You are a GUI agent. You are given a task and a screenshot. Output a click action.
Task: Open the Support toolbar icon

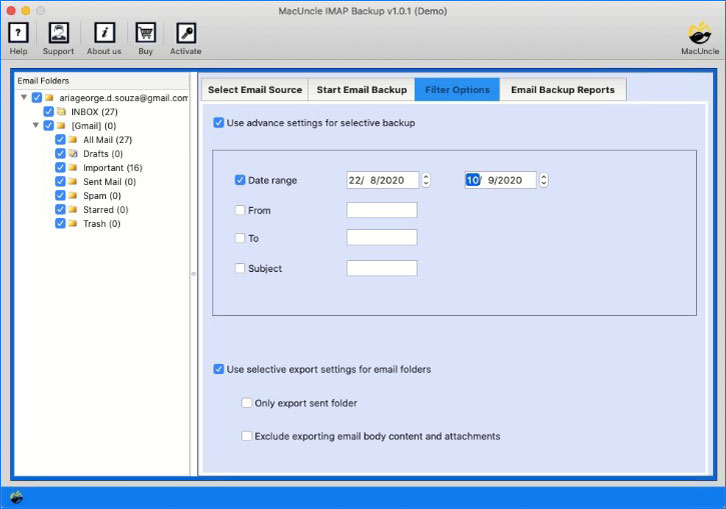point(58,33)
